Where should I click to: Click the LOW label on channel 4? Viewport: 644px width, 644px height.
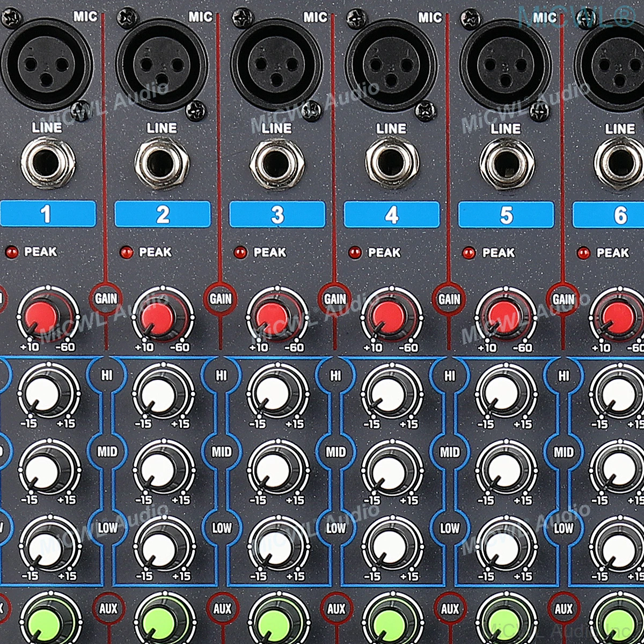coord(449,528)
